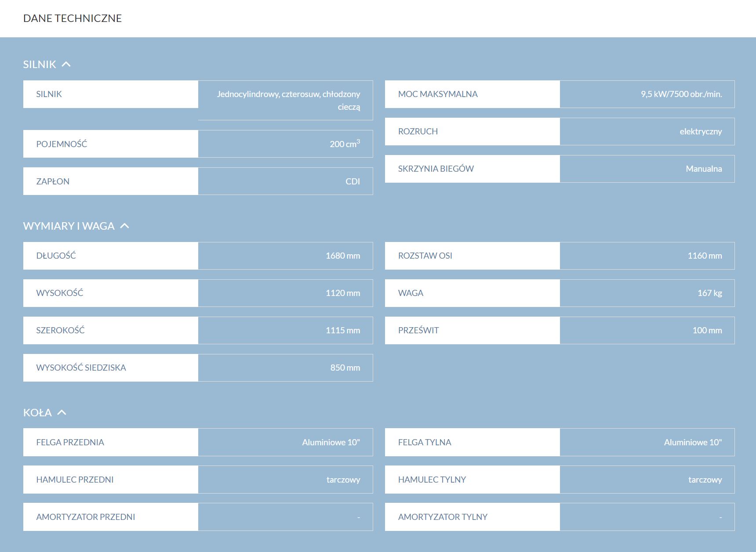Select the PRZEŚWIT label cell
The image size is (756, 552).
tap(472, 330)
